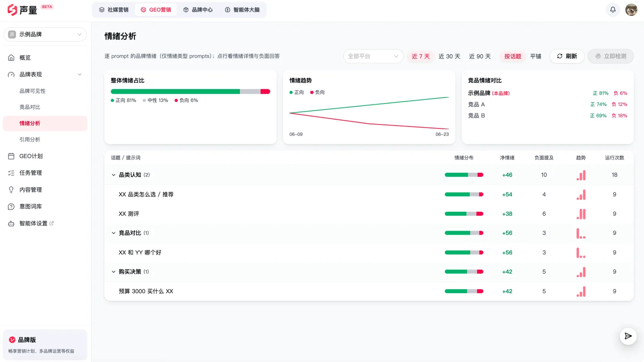Open the 全部平台 platform dropdown
Screen dimensions: 644x362
(373, 56)
